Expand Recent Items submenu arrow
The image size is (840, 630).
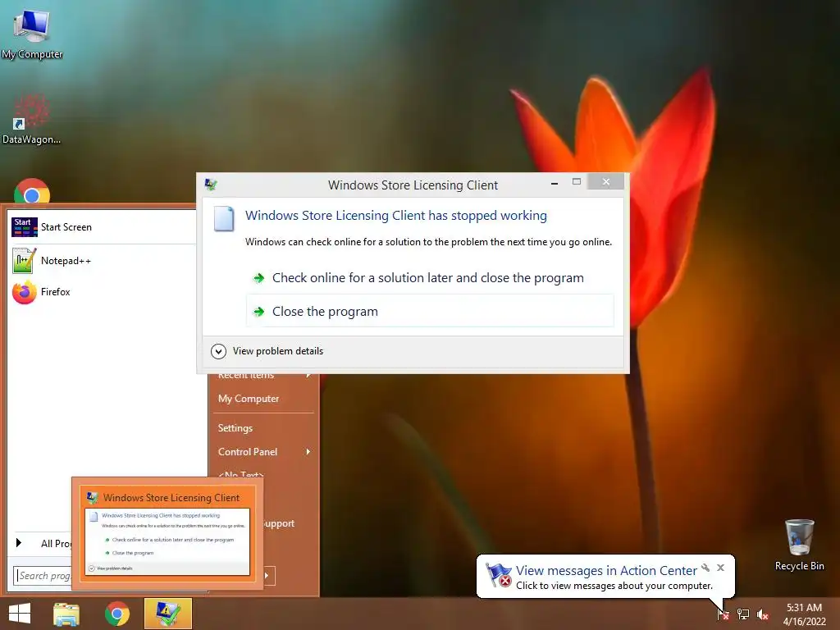coord(308,376)
